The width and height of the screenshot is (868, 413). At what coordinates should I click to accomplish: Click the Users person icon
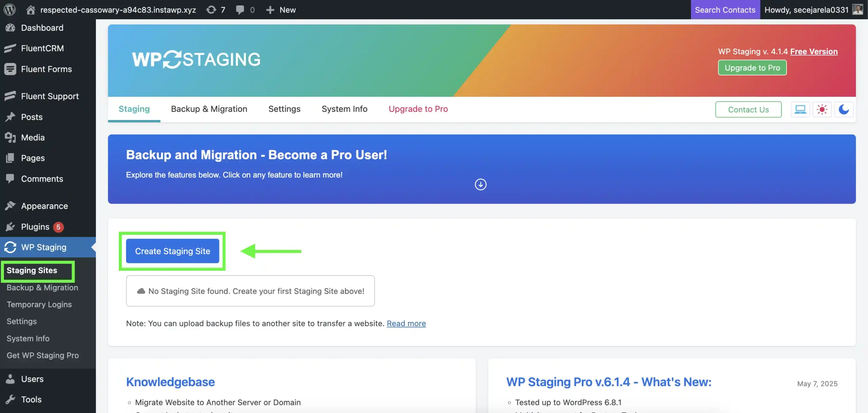[x=10, y=379]
